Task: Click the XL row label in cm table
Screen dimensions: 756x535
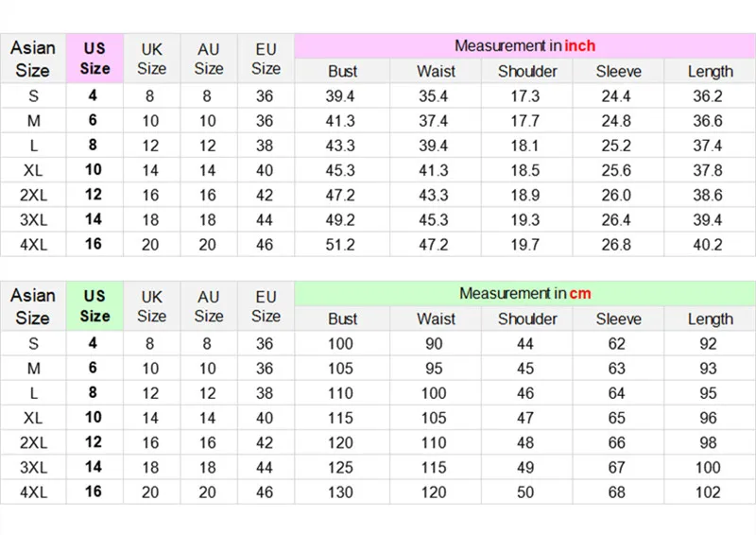Action: (x=33, y=418)
